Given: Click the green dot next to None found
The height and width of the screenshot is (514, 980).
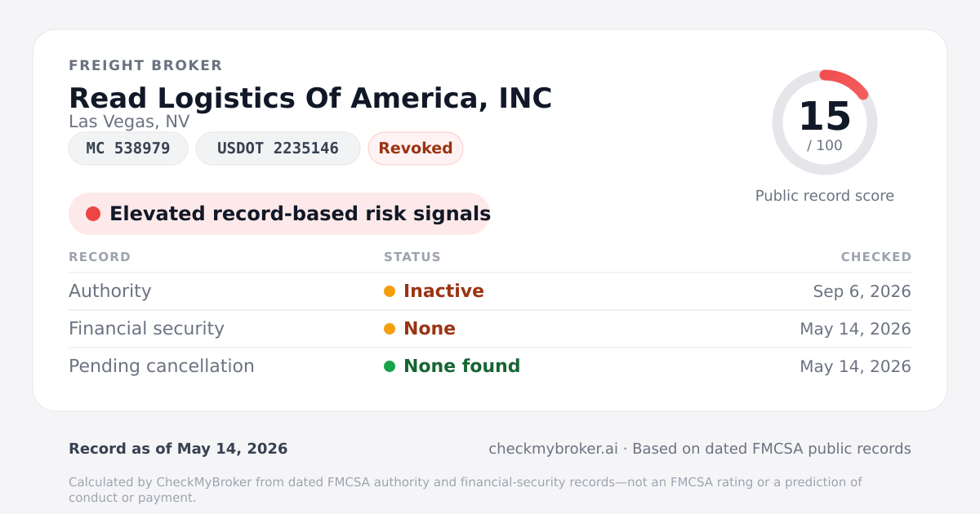Looking at the screenshot, I should [390, 366].
